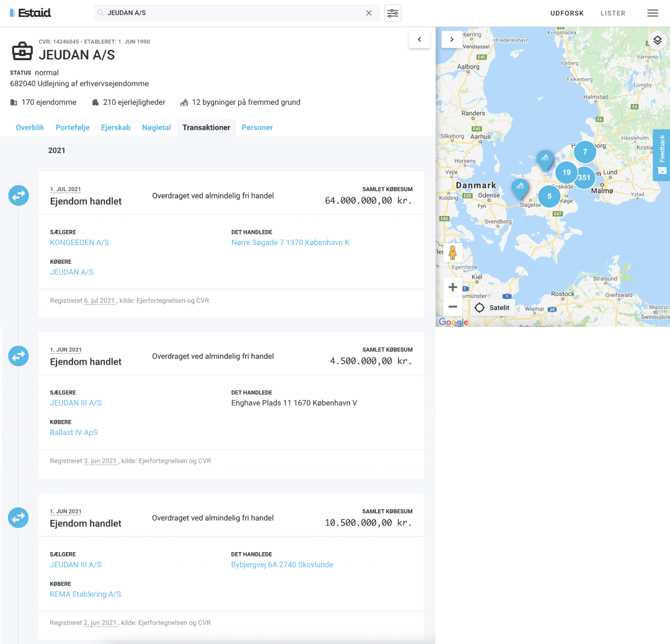Click the address Enghave Plads 11 1670 København V
Screen dimensions: 670x644
(294, 403)
